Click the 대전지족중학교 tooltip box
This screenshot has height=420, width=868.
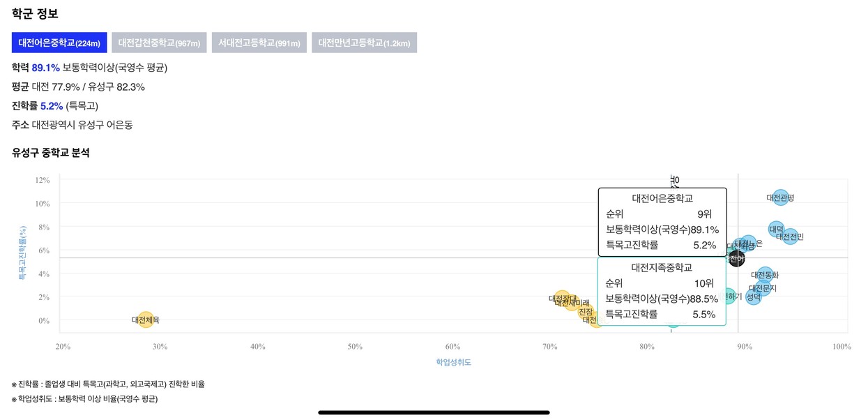(x=662, y=291)
